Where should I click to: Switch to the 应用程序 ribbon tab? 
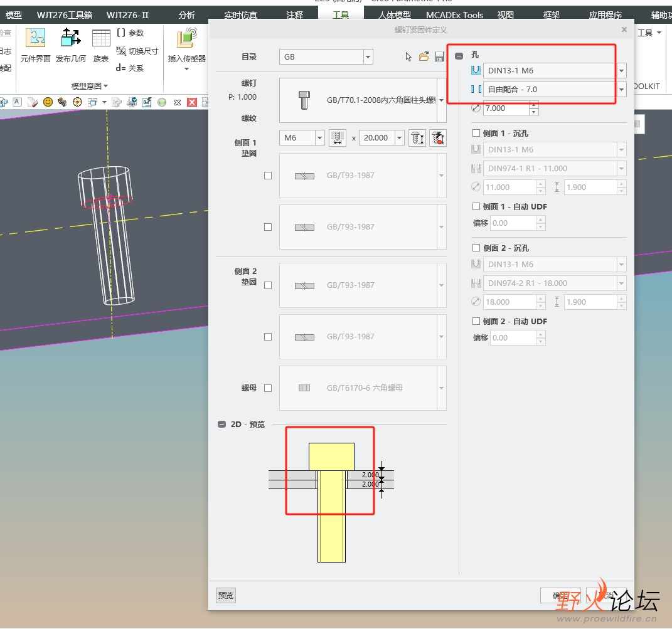[605, 15]
